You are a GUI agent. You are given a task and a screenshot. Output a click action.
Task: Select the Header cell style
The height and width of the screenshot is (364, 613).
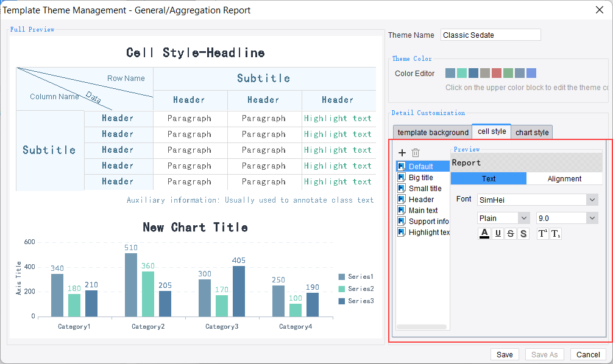[423, 199]
